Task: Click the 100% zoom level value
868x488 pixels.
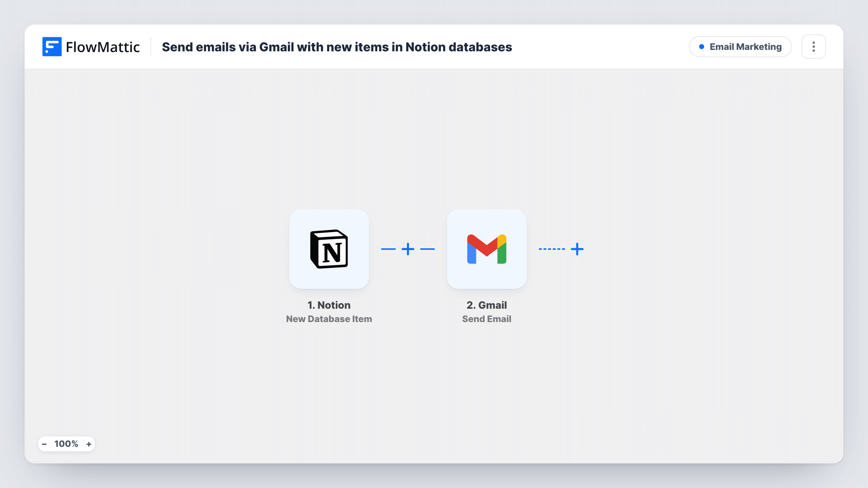Action: tap(66, 444)
